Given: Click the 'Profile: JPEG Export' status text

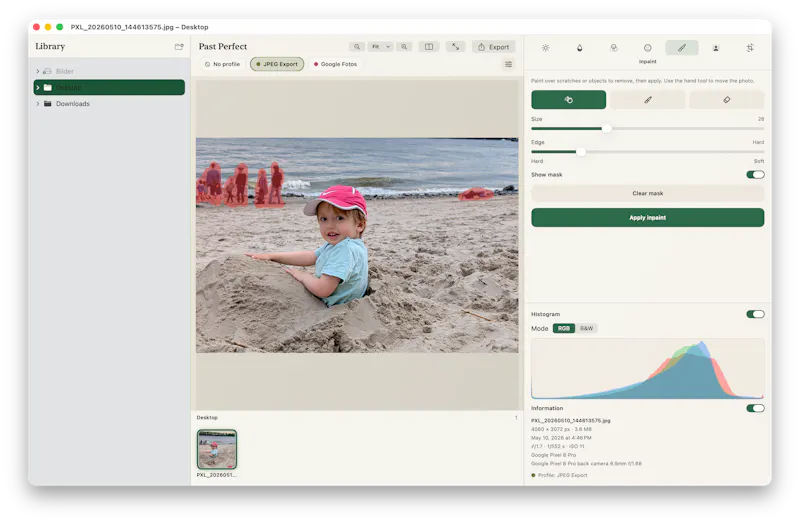Looking at the screenshot, I should (x=562, y=476).
